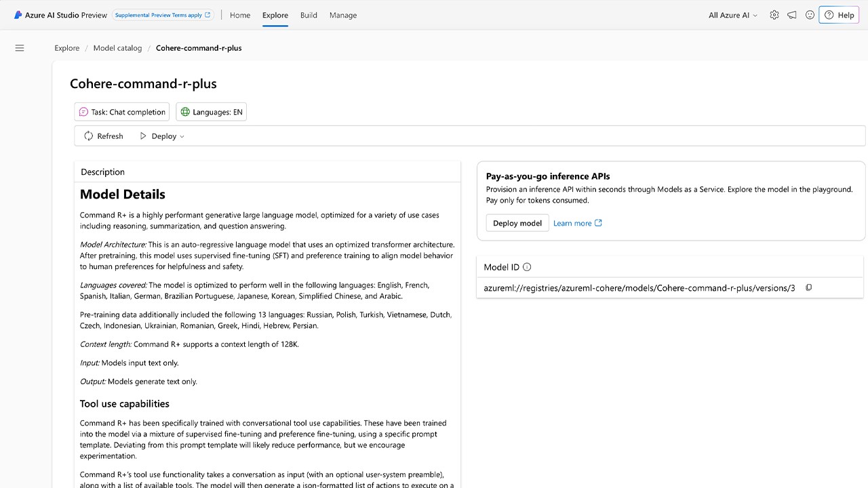This screenshot has height=488, width=868.
Task: Open the Learn more link
Action: click(577, 223)
